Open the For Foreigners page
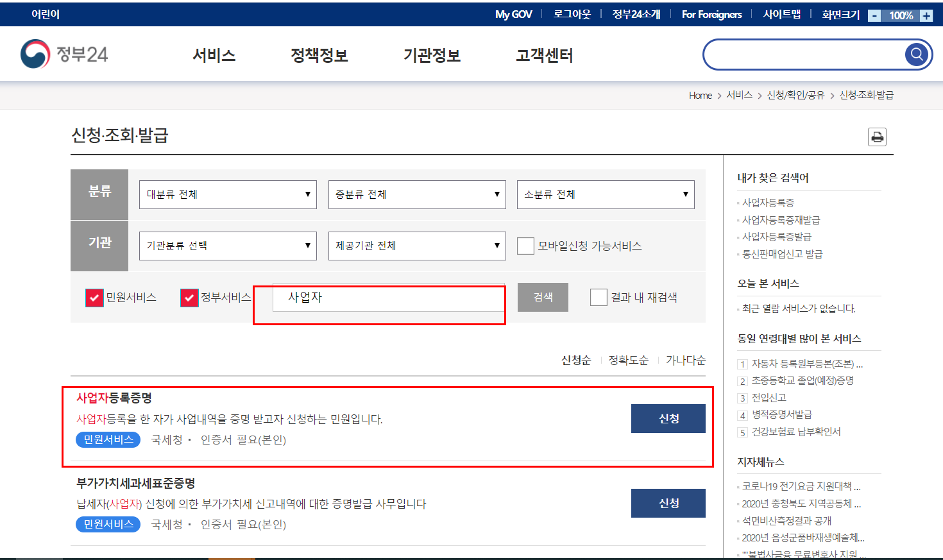 711,14
